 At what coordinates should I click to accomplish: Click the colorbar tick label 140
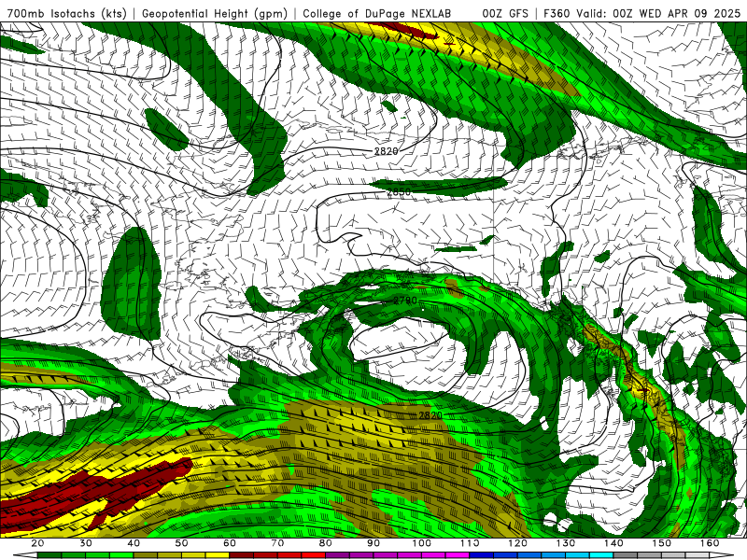613,543
